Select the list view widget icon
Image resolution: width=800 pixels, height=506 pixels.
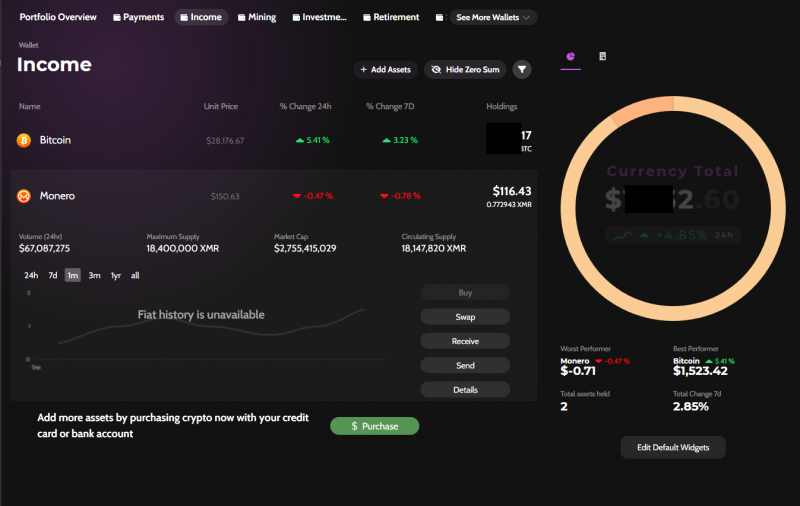tap(603, 57)
